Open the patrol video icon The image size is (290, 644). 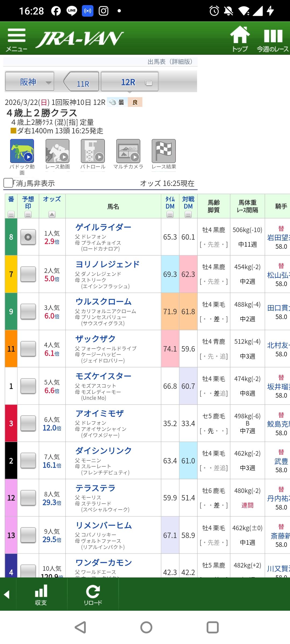tap(93, 151)
